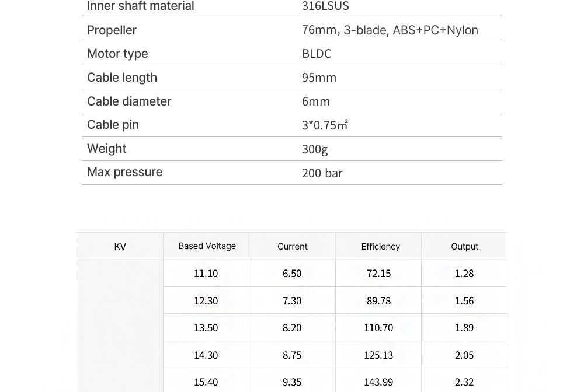This screenshot has height=392, width=584.
Task: Click the 316LSUS shaft material value
Action: pyautogui.click(x=325, y=6)
